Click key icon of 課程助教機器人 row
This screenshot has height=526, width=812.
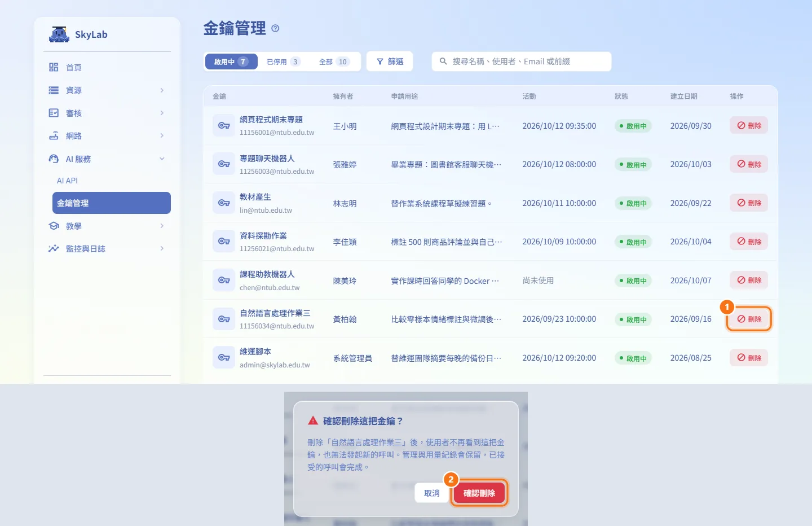[224, 280]
